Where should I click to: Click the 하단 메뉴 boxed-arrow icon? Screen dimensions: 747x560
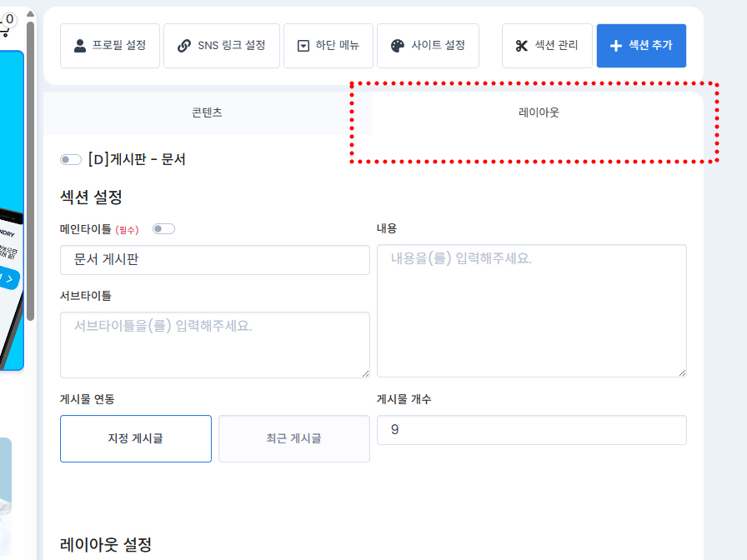(x=303, y=46)
